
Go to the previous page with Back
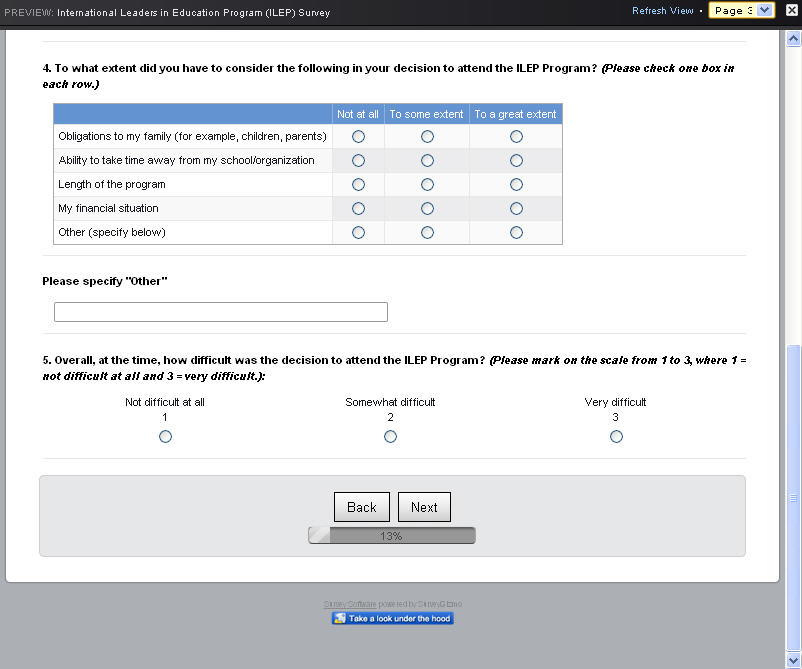pos(362,507)
